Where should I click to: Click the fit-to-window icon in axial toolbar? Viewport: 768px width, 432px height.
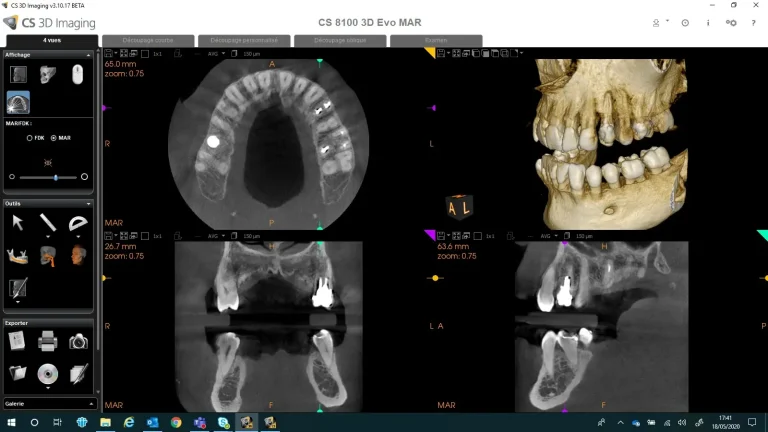pos(124,53)
